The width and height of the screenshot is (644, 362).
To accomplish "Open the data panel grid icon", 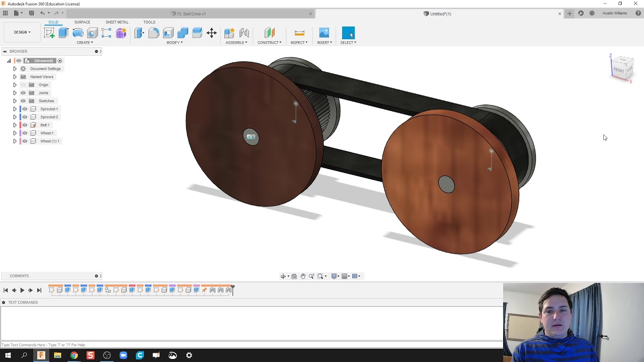I will point(6,13).
